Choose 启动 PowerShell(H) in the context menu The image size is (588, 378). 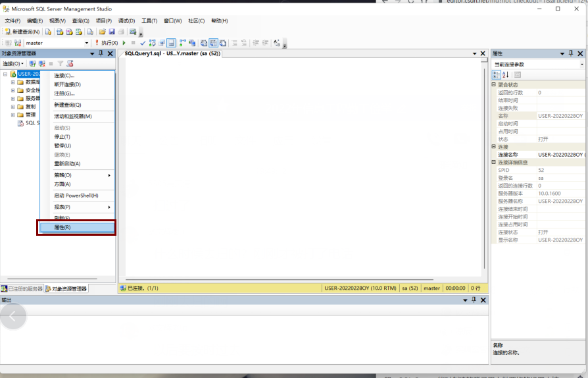click(x=77, y=196)
